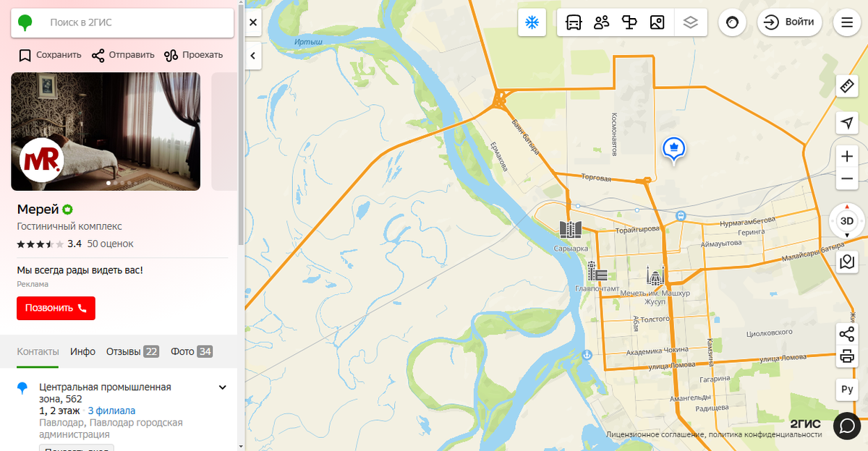Click the green 2GIS logo icon
This screenshot has width=868, height=451.
point(26,22)
